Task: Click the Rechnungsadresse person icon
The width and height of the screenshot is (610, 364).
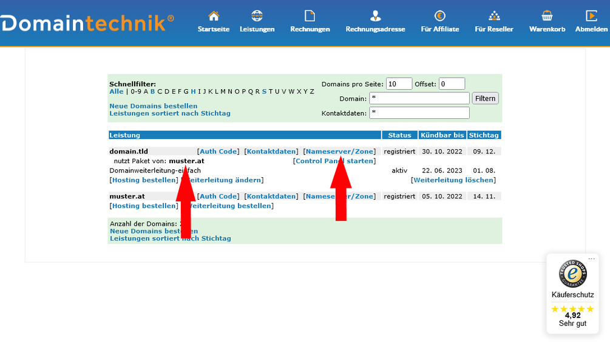Action: 375,16
